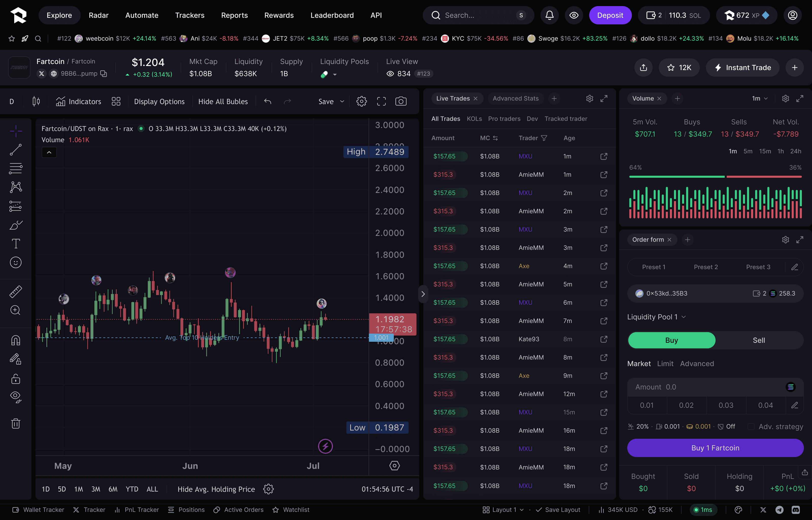This screenshot has height=520, width=812.
Task: Click the Buy 1 Fartcoin button
Action: [715, 448]
